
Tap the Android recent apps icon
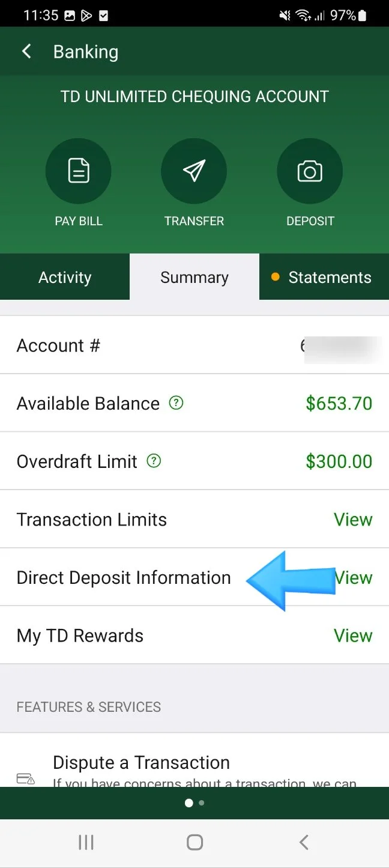click(x=86, y=843)
